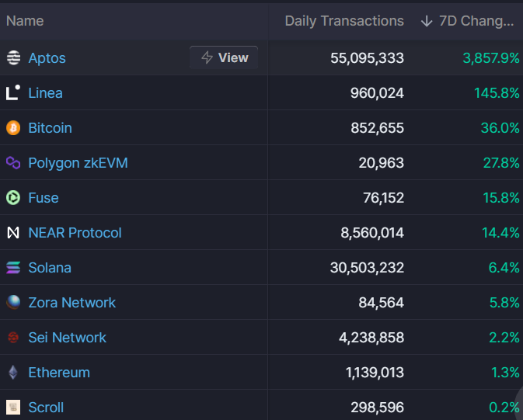The width and height of the screenshot is (523, 420).
Task: Open the Ethereum chain link
Action: click(x=59, y=373)
